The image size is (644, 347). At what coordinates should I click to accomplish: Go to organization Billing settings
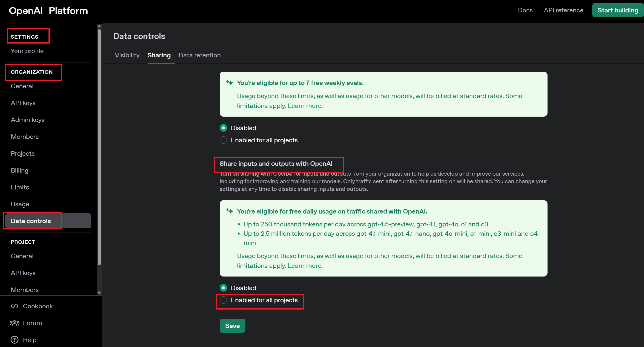pos(19,170)
